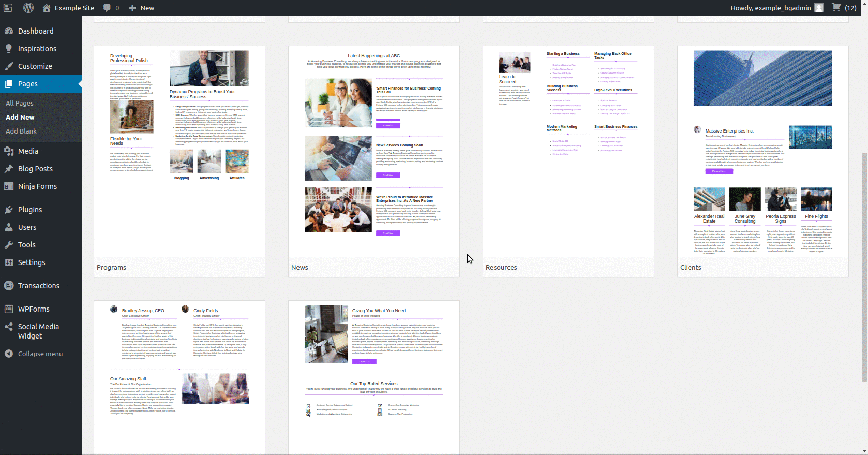Click the WordPress logo icon

click(28, 8)
